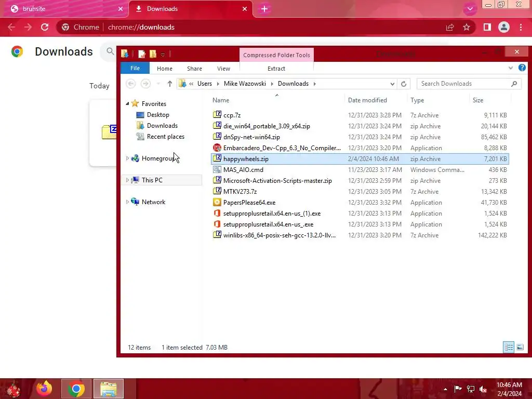Open Chrome's tab search dropdown
The width and height of the screenshot is (532, 399).
[470, 9]
